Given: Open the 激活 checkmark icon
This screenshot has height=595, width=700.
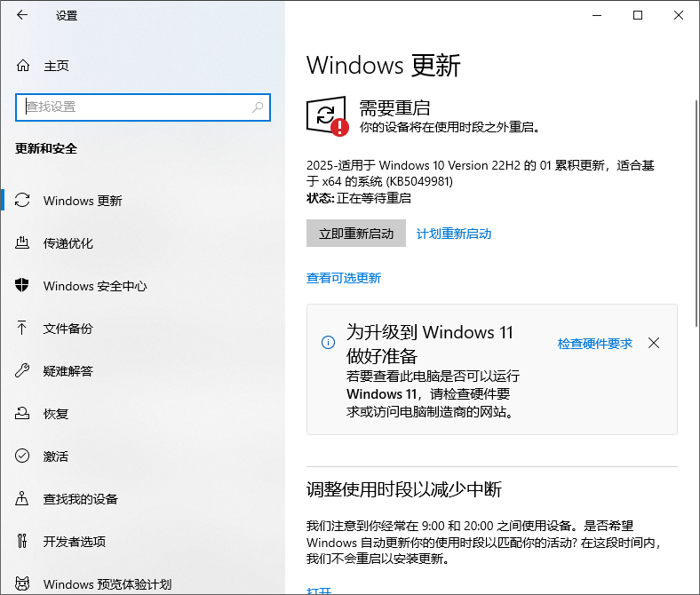Looking at the screenshot, I should tap(22, 456).
